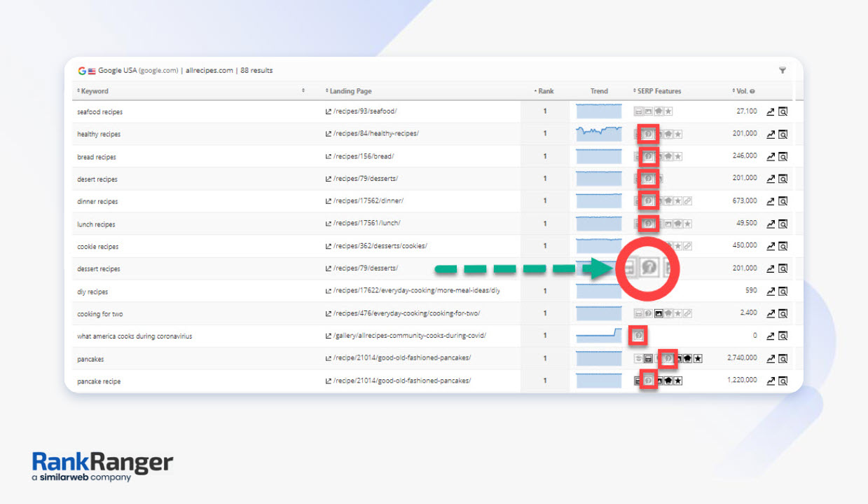Click People Also Ask icon in coronavirus row
The image size is (868, 504).
pyautogui.click(x=638, y=336)
